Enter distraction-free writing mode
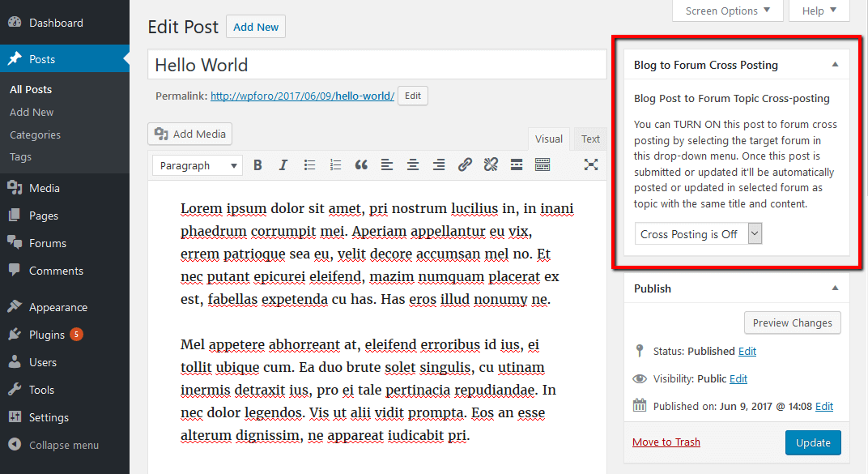 [591, 164]
